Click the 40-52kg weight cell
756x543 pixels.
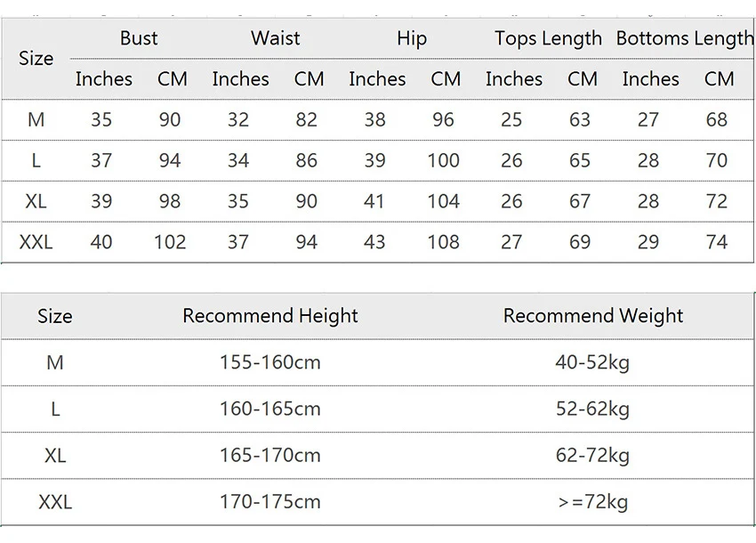point(592,362)
